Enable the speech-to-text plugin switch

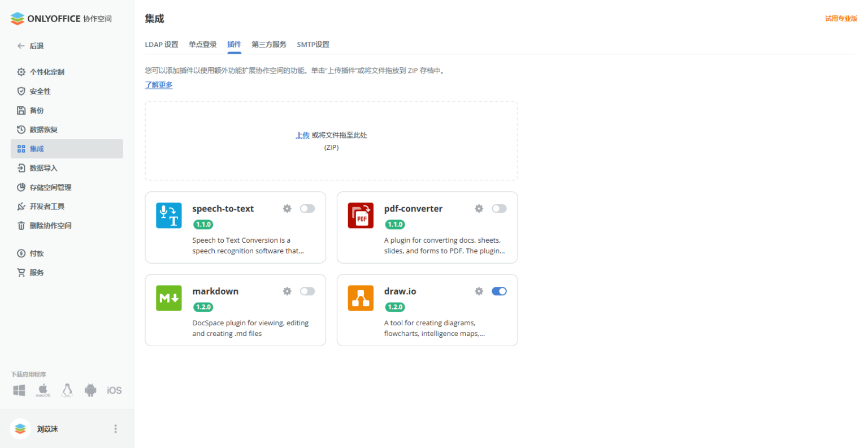point(307,209)
